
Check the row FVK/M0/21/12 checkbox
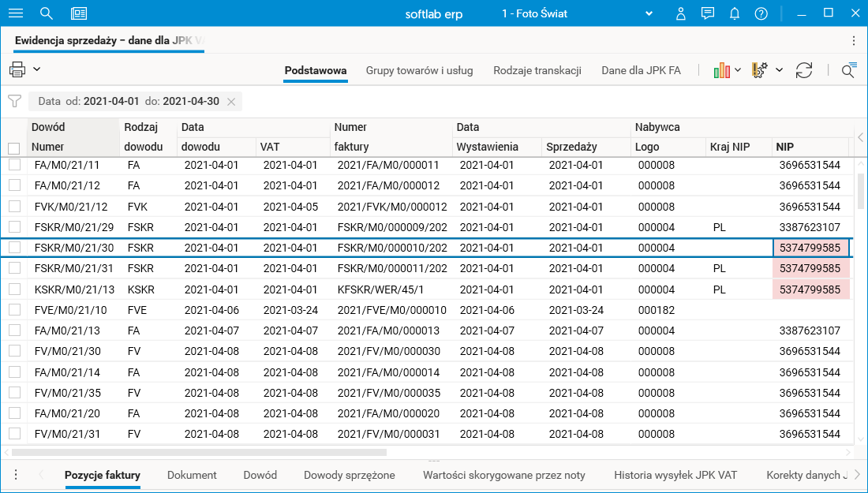[14, 207]
